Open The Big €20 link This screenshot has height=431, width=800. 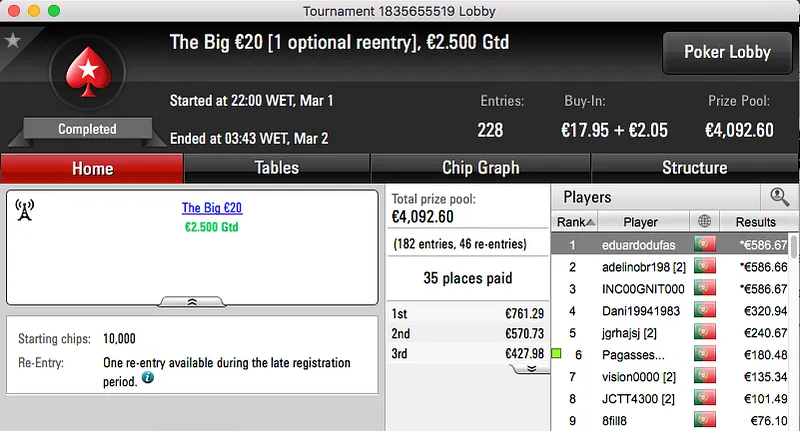[x=212, y=208]
